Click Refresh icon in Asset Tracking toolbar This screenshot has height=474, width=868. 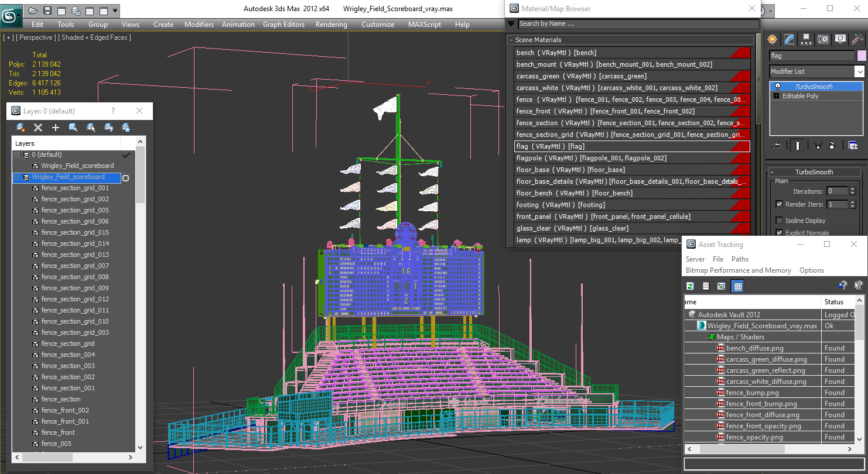pos(691,286)
